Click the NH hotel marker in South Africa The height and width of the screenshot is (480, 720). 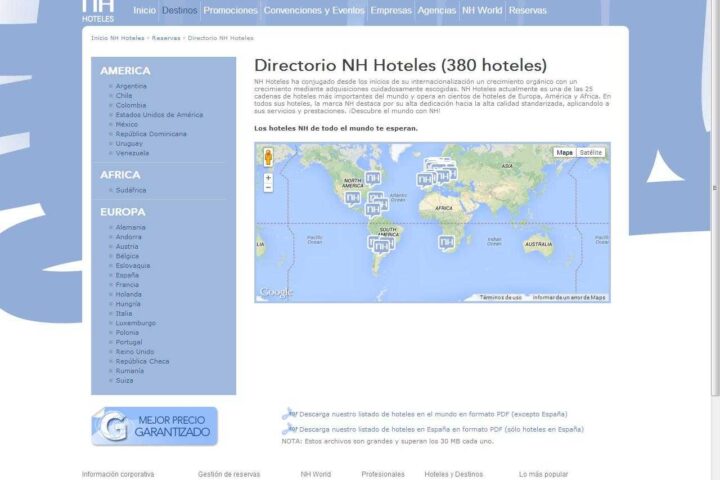(x=447, y=242)
